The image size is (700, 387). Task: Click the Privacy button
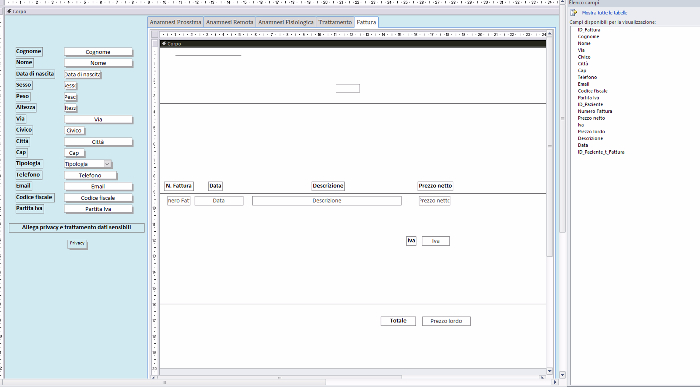click(x=77, y=244)
